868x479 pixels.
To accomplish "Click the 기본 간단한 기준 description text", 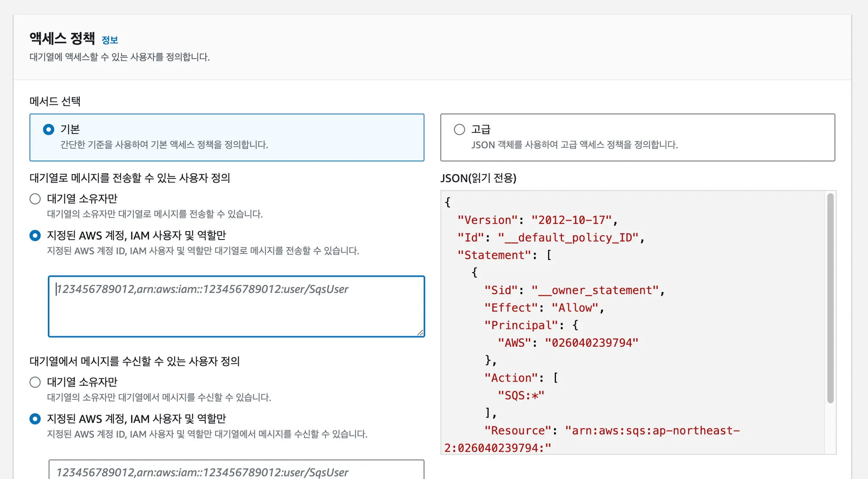I will click(164, 145).
